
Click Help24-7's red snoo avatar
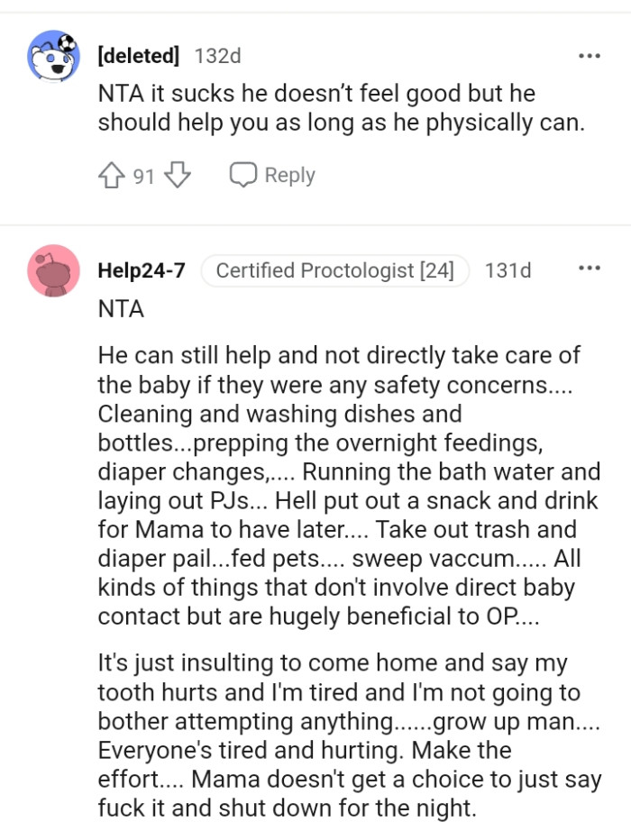tap(51, 269)
